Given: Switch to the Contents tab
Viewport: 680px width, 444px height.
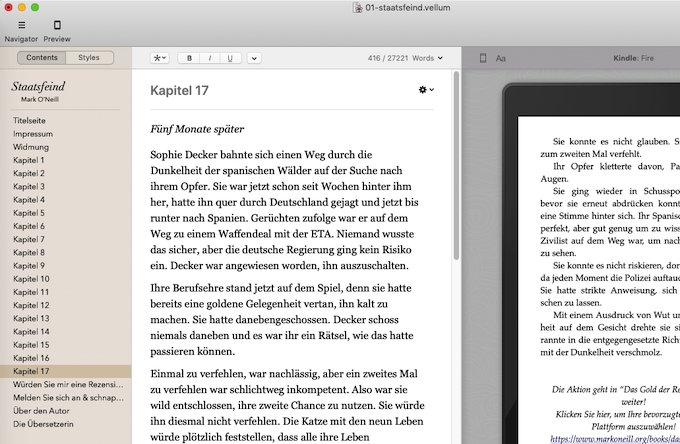Looking at the screenshot, I should [x=42, y=58].
